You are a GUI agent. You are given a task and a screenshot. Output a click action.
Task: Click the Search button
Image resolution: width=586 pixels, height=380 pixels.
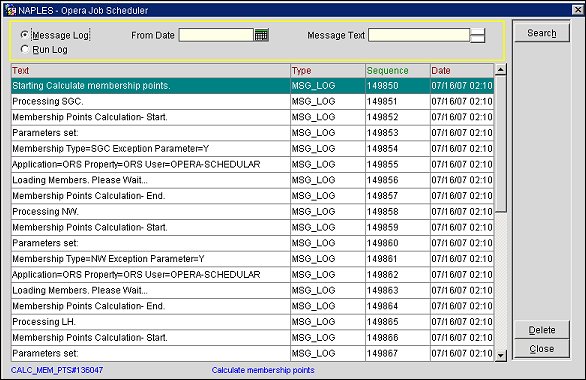(x=542, y=33)
